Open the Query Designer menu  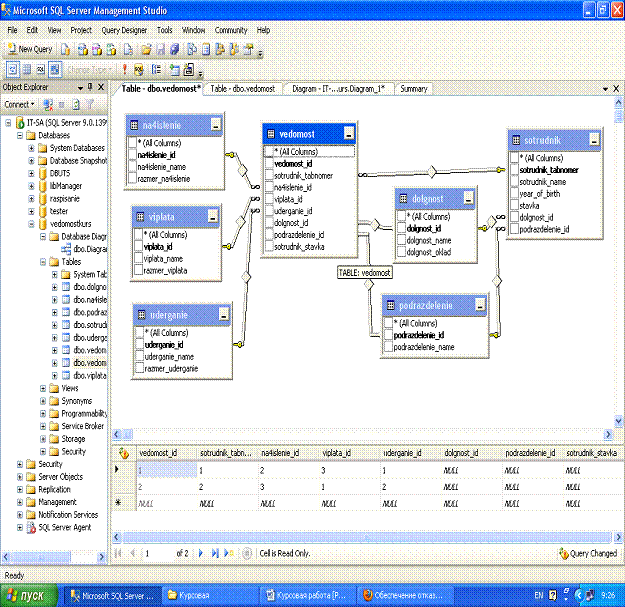pyautogui.click(x=125, y=31)
